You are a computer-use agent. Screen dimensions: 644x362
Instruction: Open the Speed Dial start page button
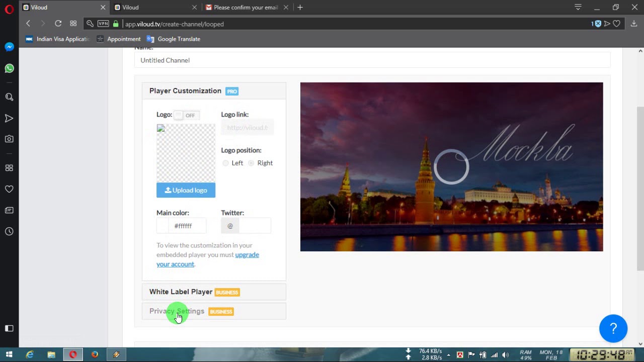point(73,24)
